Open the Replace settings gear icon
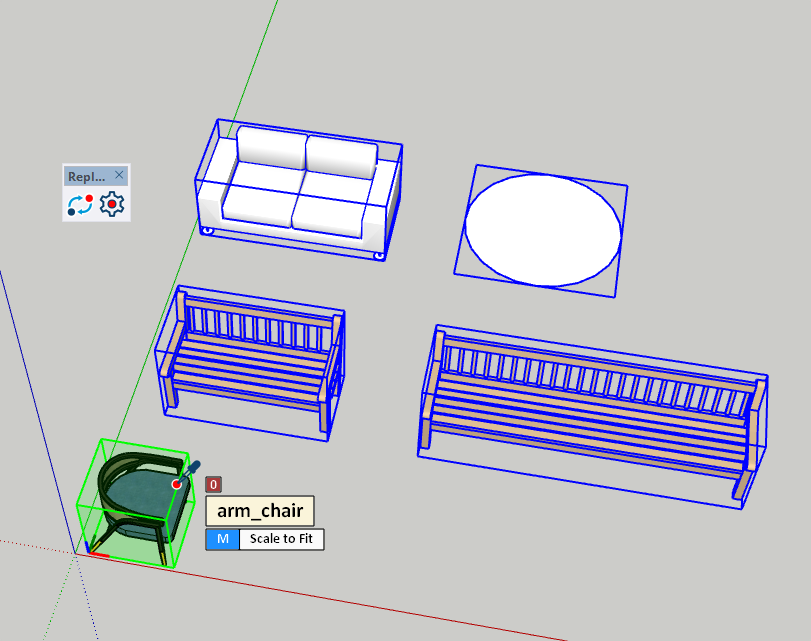The height and width of the screenshot is (641, 811). point(112,205)
